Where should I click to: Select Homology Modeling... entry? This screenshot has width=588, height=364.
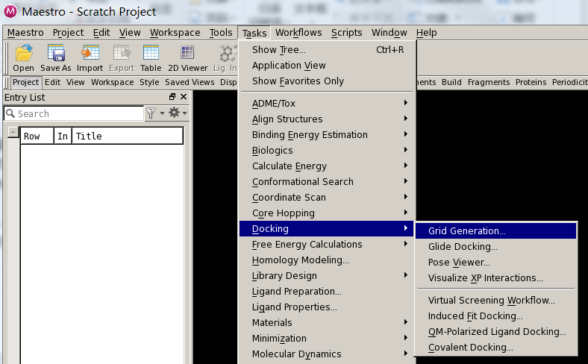327,260
